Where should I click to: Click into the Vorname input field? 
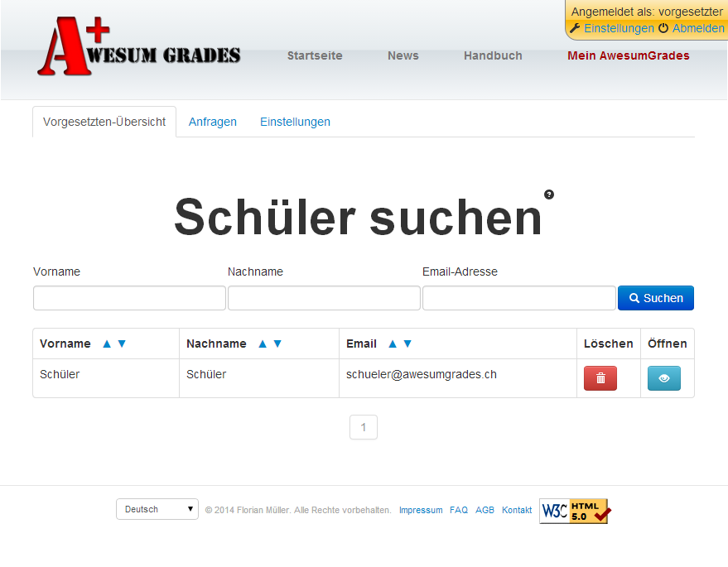coord(129,298)
